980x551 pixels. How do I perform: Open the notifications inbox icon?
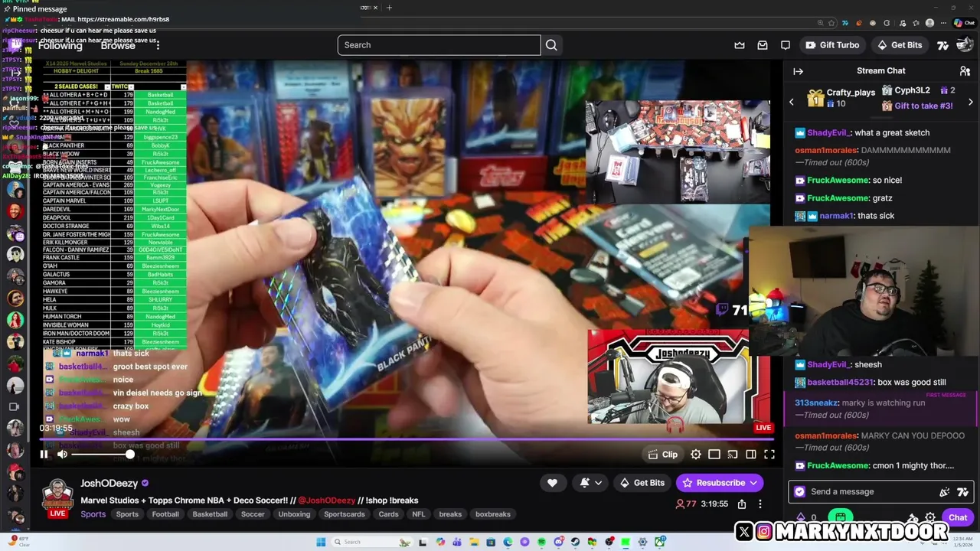click(x=763, y=45)
